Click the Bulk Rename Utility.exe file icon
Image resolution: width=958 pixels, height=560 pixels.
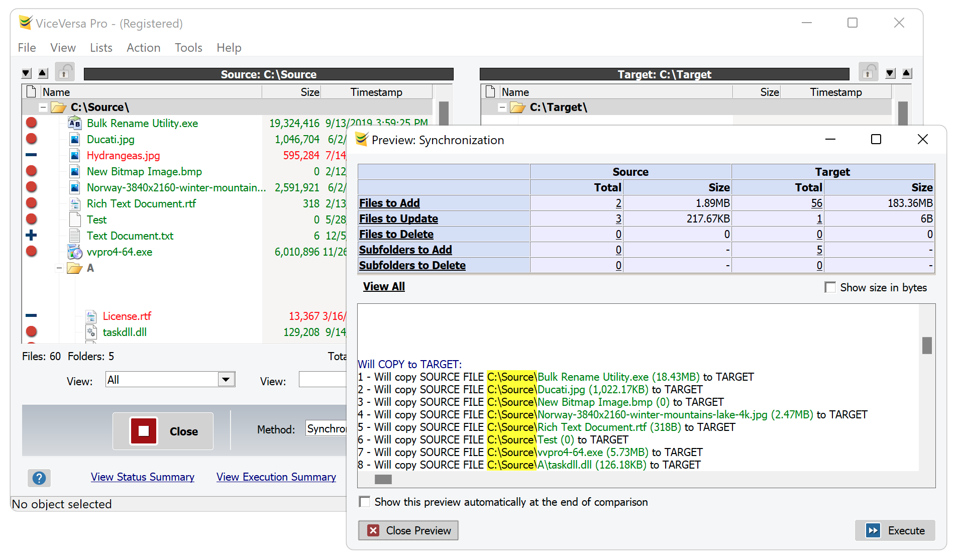pos(75,123)
